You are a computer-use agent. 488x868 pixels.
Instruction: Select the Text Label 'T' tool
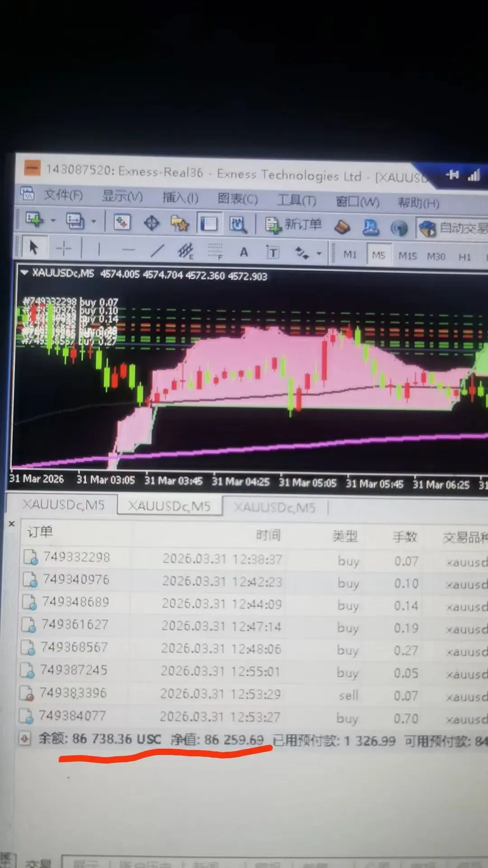(273, 253)
